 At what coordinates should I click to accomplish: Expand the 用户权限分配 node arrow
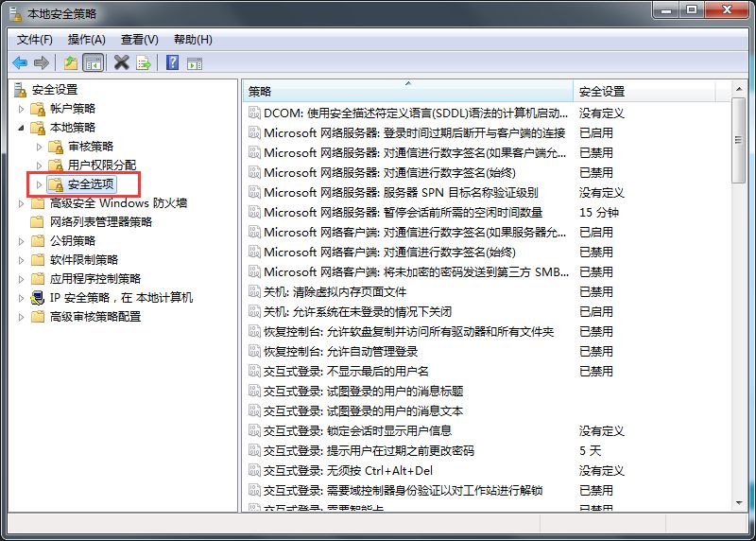[x=39, y=166]
